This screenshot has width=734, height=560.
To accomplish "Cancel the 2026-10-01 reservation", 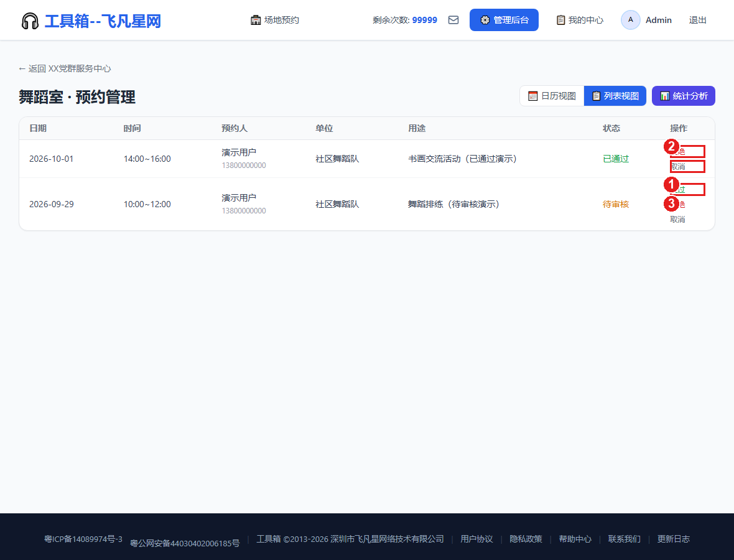I will tap(678, 167).
